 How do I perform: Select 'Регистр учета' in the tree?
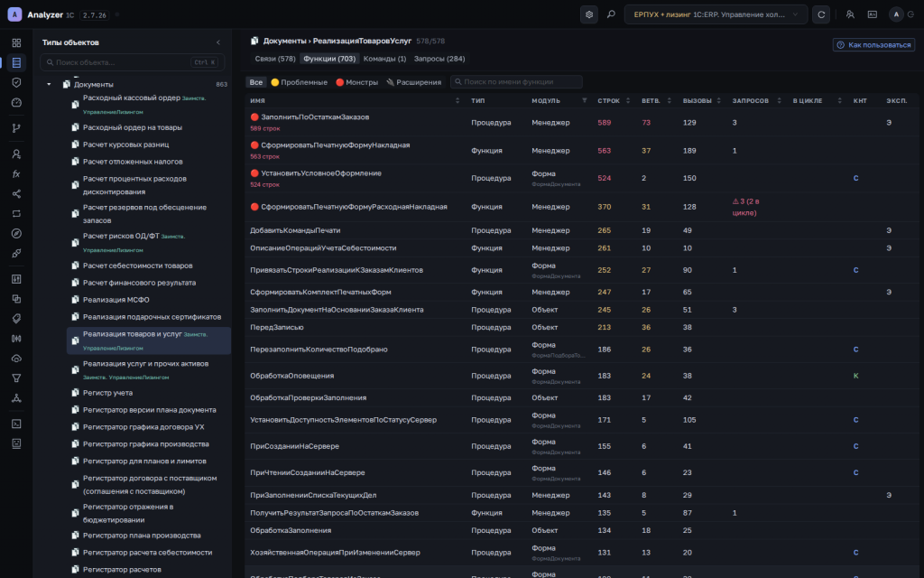[x=108, y=393]
